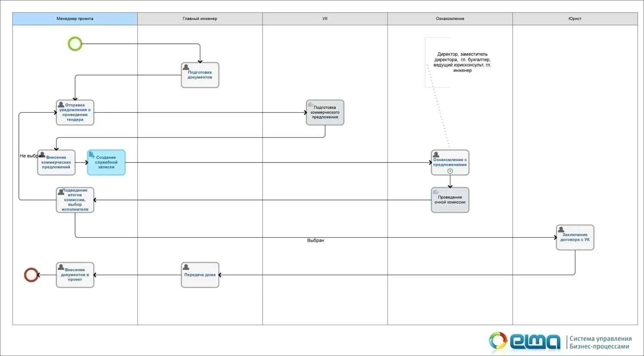Image resolution: width=644 pixels, height=356 pixels.
Task: Click the timer icon on Ознакомление с предложениями
Action: pyautogui.click(x=450, y=171)
